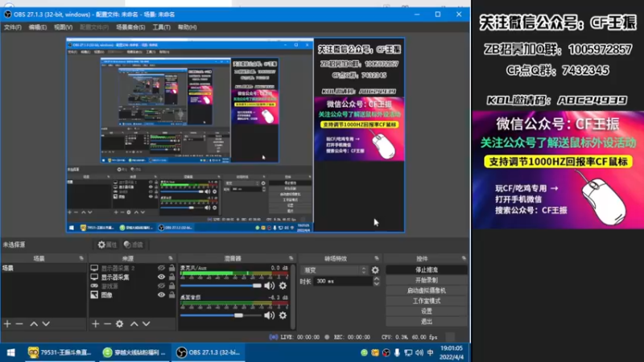644x362 pixels.
Task: Open the 帮助(H) menu
Action: (x=187, y=27)
